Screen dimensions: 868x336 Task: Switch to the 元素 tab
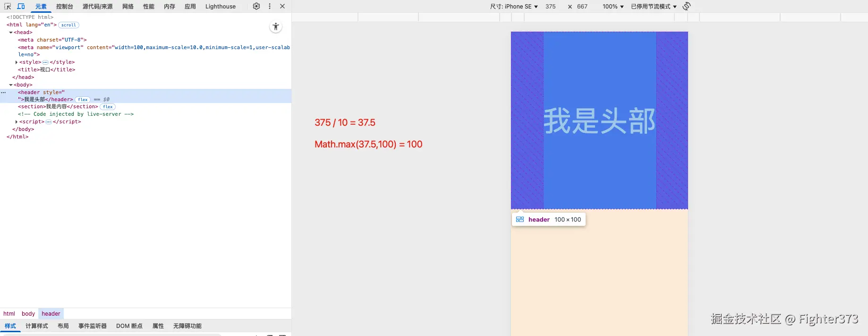coord(41,7)
